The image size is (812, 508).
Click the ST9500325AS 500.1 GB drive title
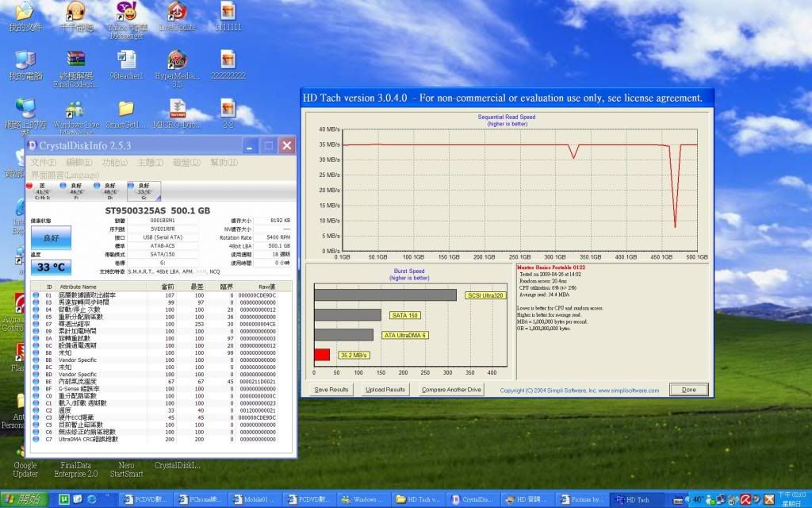(x=158, y=210)
